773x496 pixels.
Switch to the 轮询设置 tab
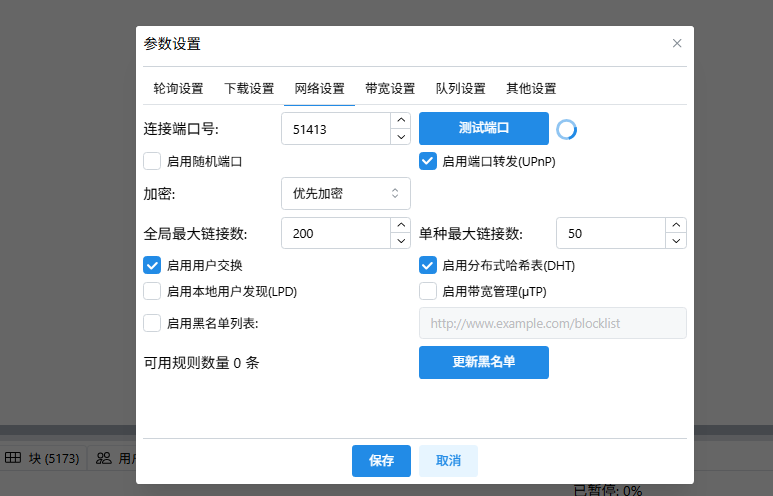coord(178,89)
